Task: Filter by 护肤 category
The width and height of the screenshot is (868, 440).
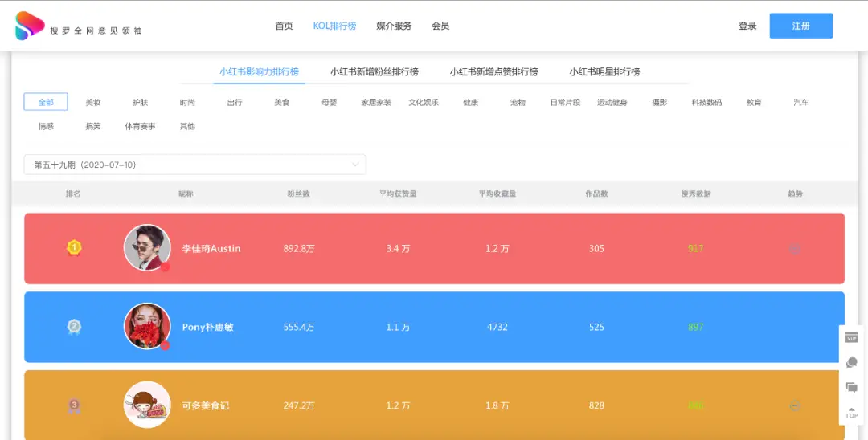Action: [140, 102]
